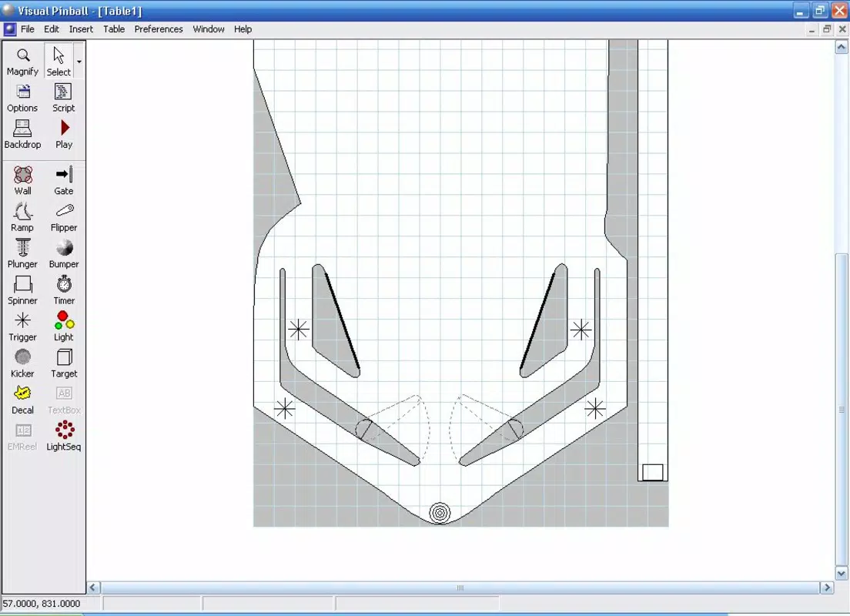Choose the Timer tool
Screen dimensions: 850x616
[x=63, y=290]
